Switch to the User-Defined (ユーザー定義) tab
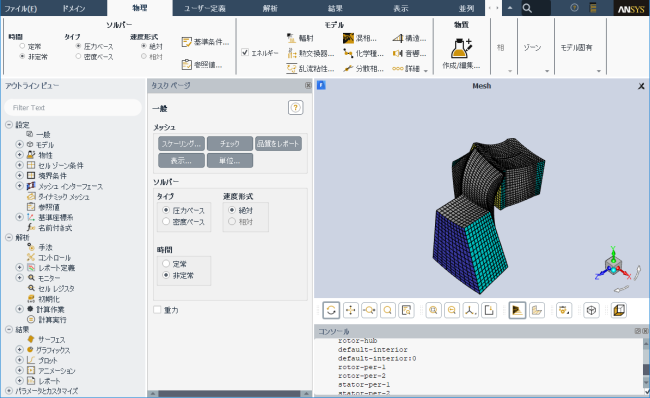The width and height of the screenshot is (650, 398). point(205,8)
